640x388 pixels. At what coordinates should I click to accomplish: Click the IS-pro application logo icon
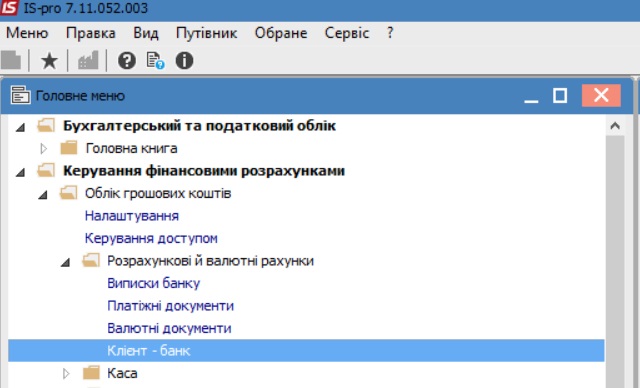(9, 8)
